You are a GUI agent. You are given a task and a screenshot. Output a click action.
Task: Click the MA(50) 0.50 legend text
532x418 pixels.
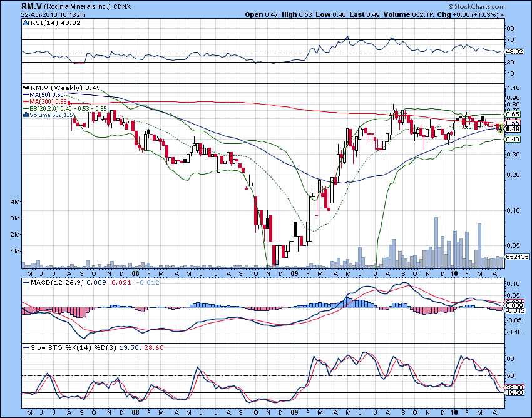46,95
